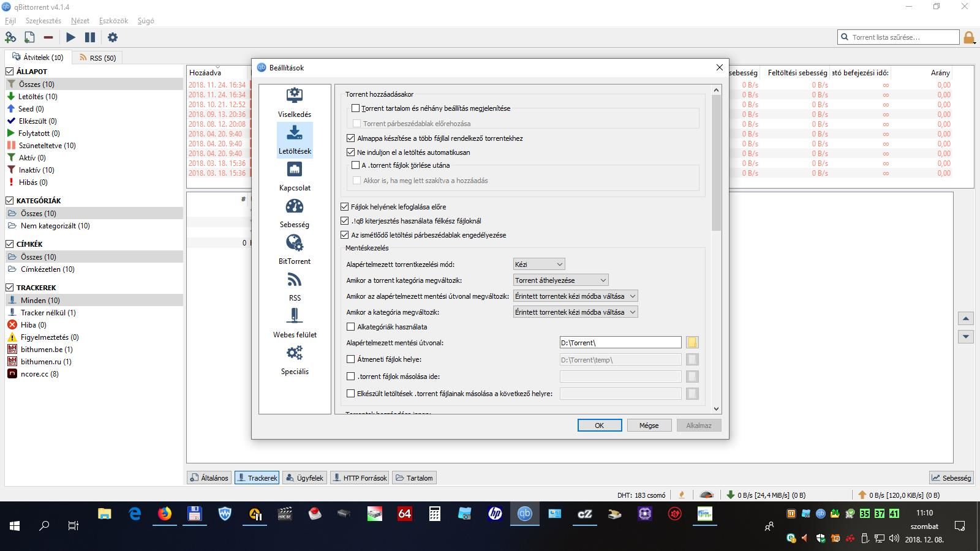Click the Mégse cancel button
This screenshot has height=551, width=980.
coord(649,425)
